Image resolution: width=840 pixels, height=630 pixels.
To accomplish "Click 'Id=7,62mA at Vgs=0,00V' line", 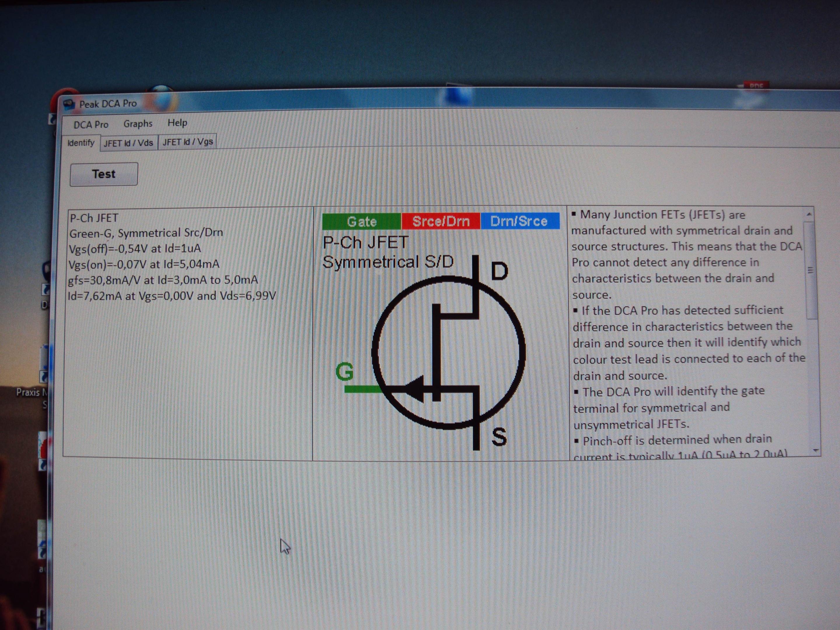I will (x=172, y=296).
